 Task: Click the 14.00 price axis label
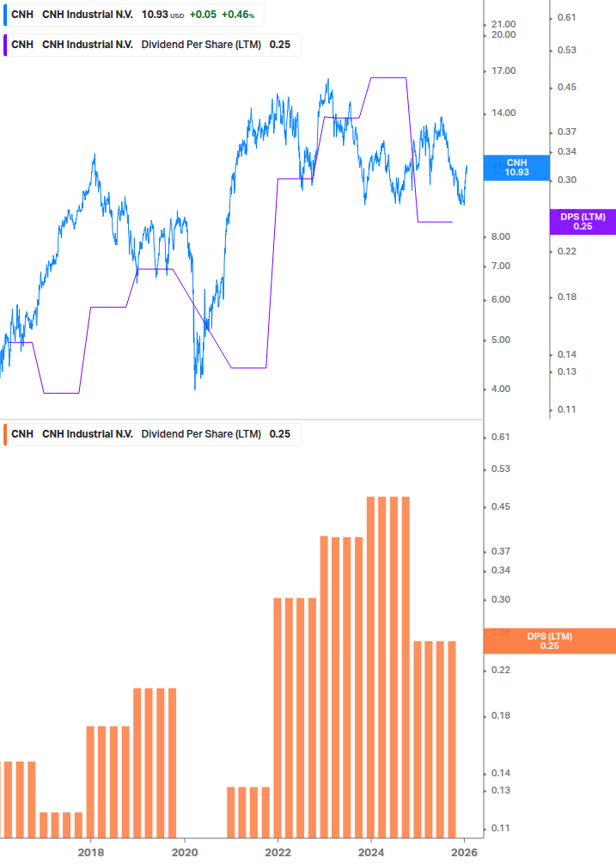pyautogui.click(x=503, y=113)
